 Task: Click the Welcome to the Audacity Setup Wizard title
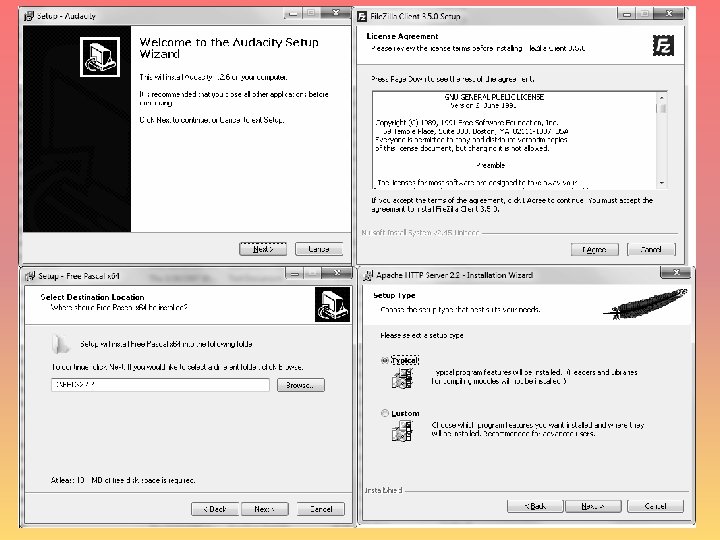(x=229, y=48)
